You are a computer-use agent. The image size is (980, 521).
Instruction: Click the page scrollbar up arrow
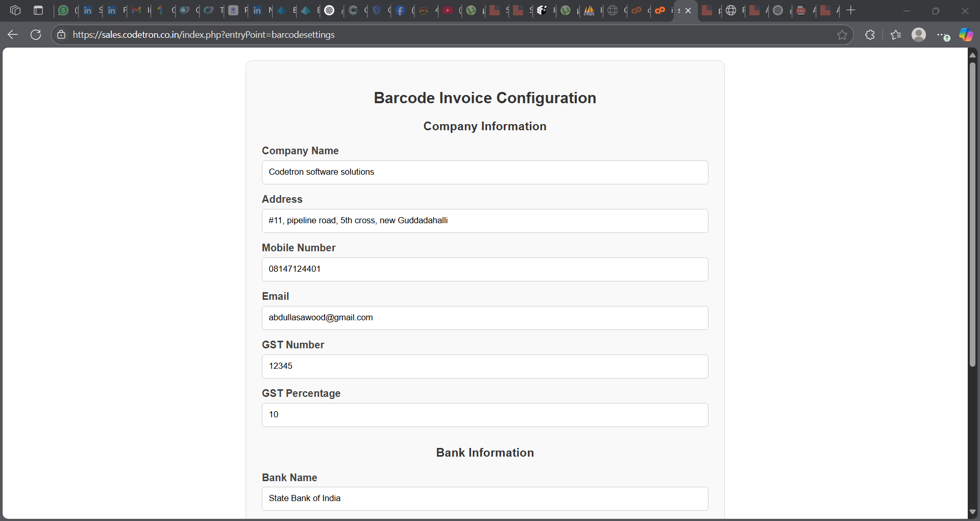pyautogui.click(x=972, y=55)
